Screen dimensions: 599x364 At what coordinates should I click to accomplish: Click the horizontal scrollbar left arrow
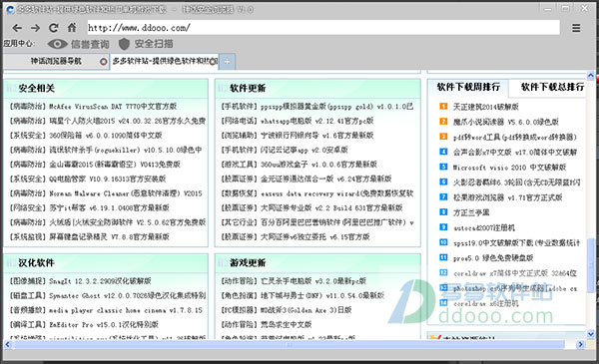pyautogui.click(x=7, y=344)
